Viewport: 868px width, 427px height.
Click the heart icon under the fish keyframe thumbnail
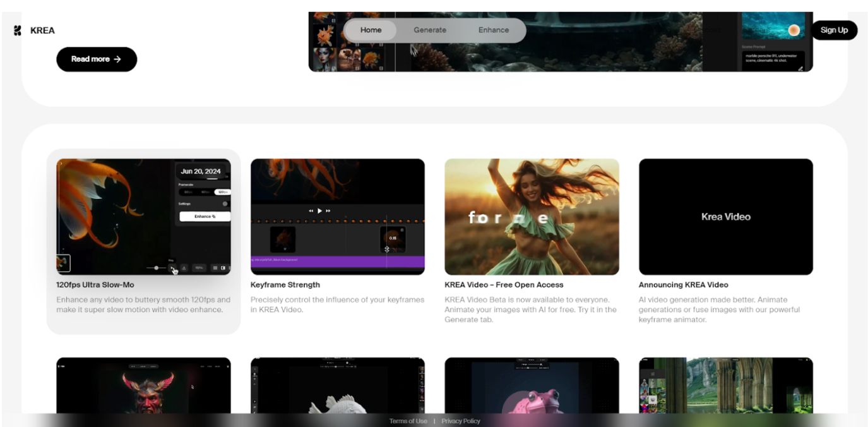pos(285,249)
